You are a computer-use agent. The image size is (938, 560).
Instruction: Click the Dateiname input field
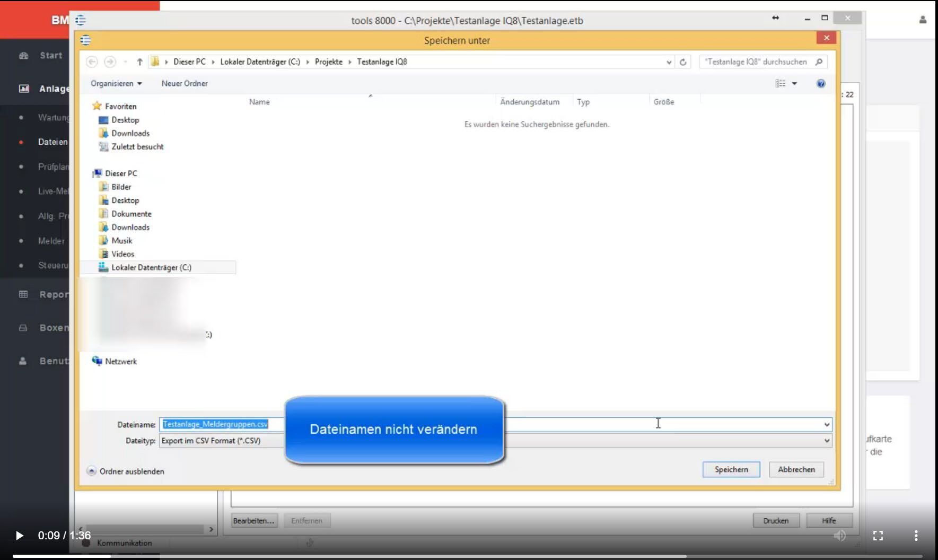495,424
